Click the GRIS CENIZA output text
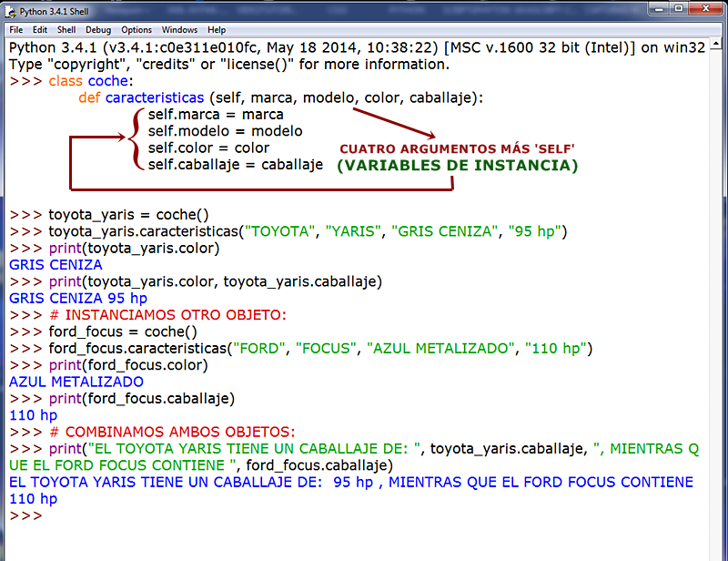The image size is (728, 561). pyautogui.click(x=55, y=264)
